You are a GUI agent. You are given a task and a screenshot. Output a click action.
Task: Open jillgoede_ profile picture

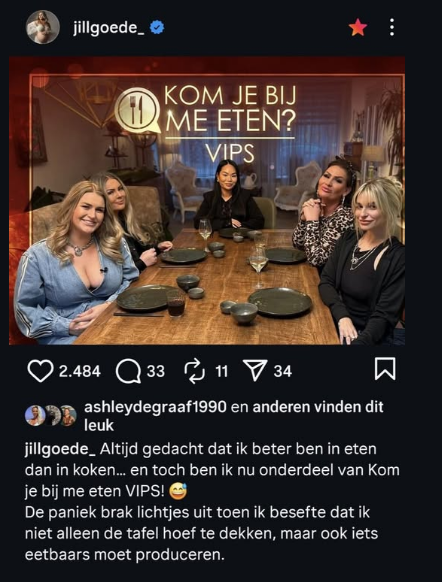43,27
